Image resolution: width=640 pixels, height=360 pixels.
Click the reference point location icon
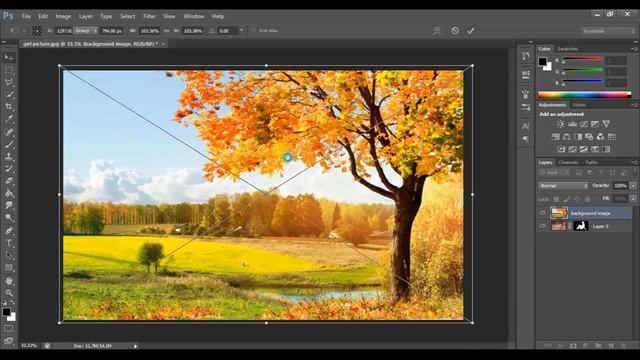tap(37, 31)
